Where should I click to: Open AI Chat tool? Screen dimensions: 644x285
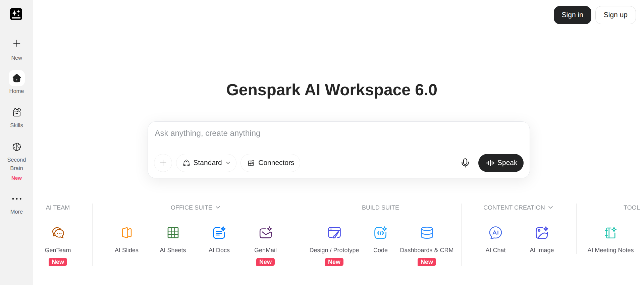[495, 240]
